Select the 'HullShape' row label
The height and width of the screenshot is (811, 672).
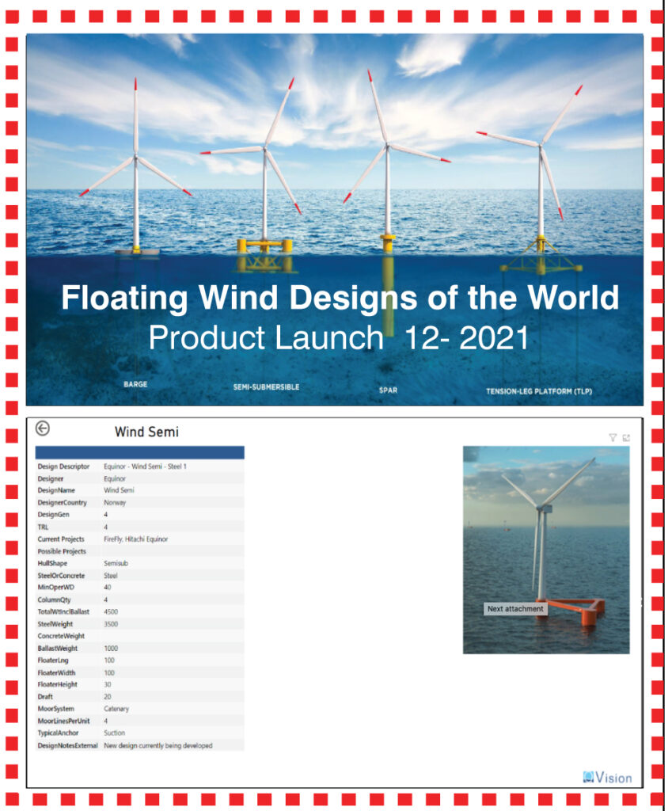[52, 563]
